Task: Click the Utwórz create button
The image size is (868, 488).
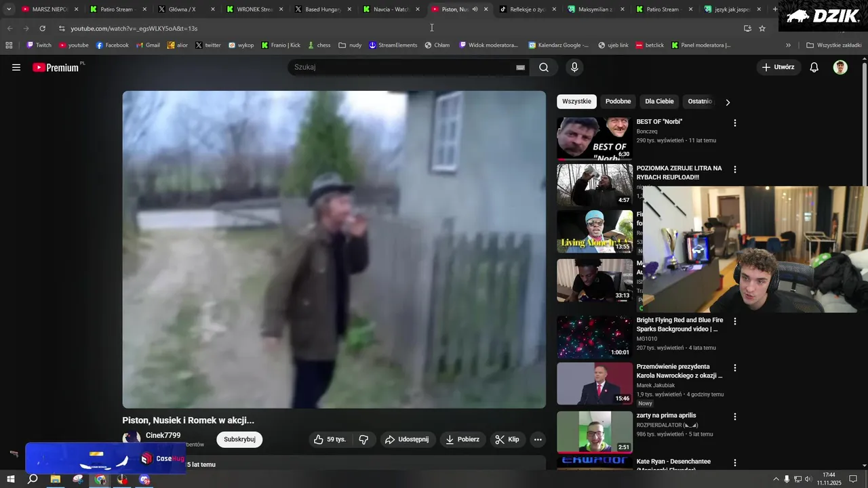Action: 778,67
